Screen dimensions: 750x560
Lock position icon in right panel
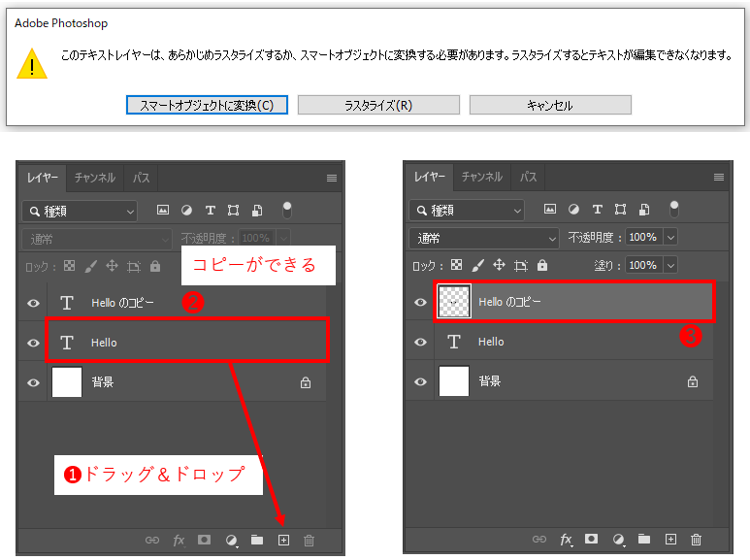pyautogui.click(x=499, y=265)
